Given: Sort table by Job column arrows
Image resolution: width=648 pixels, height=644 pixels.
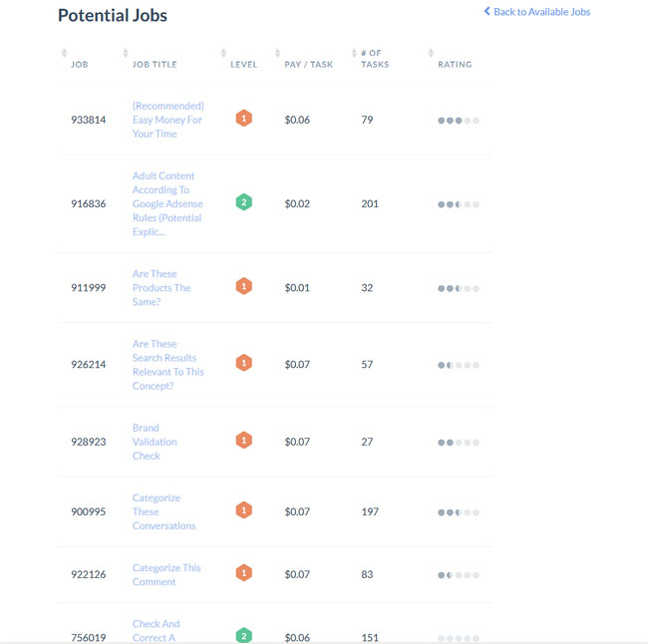Looking at the screenshot, I should [x=64, y=53].
